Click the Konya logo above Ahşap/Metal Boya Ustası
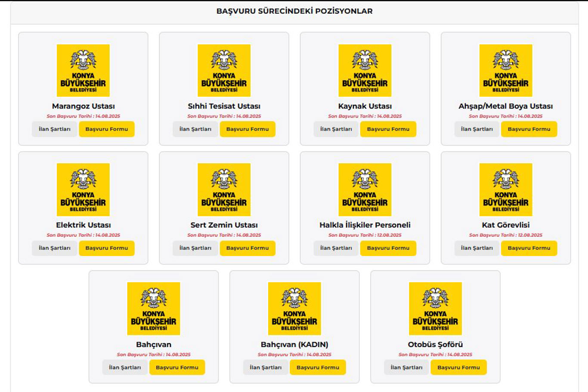 (506, 70)
